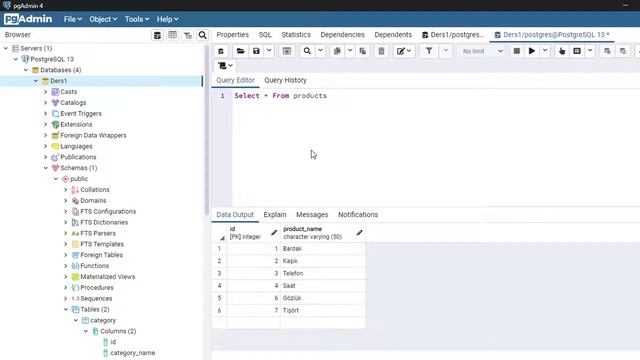
Task: Open the Edit pencil dropdown in toolbar
Action: (404, 51)
